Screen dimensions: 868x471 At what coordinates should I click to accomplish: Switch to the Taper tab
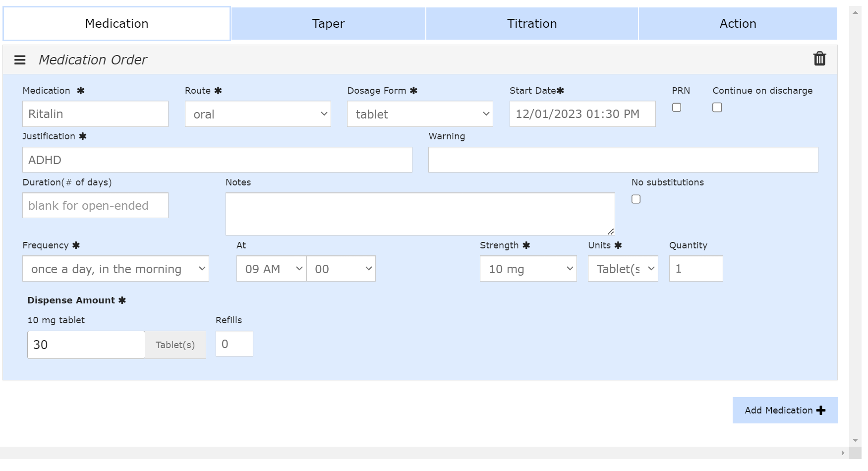pyautogui.click(x=328, y=23)
